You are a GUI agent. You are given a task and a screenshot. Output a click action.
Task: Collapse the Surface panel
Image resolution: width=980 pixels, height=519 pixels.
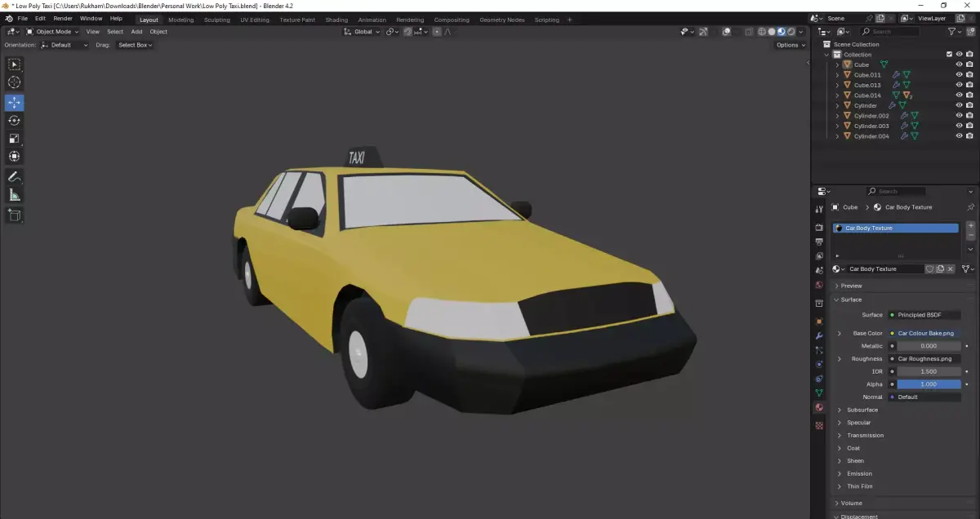click(851, 299)
